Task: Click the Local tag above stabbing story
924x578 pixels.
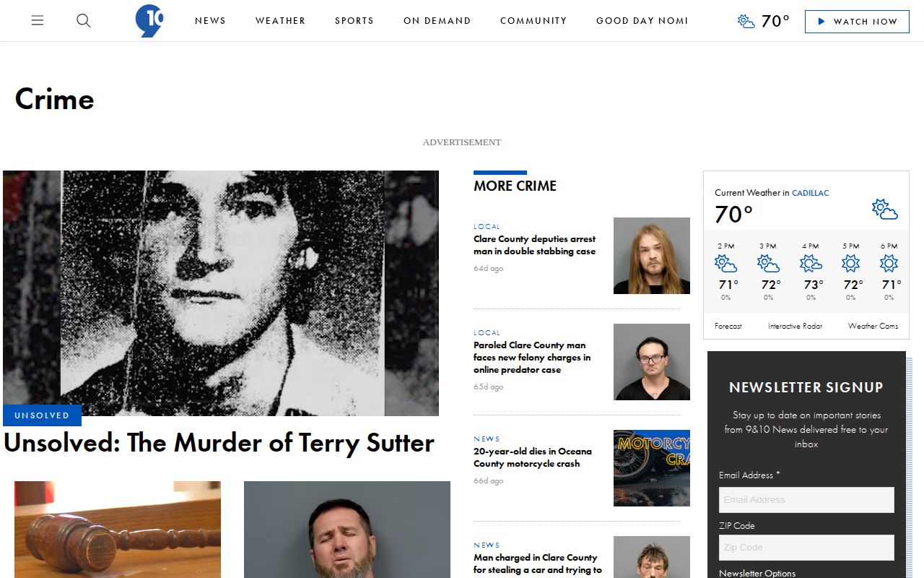Action: 487,227
